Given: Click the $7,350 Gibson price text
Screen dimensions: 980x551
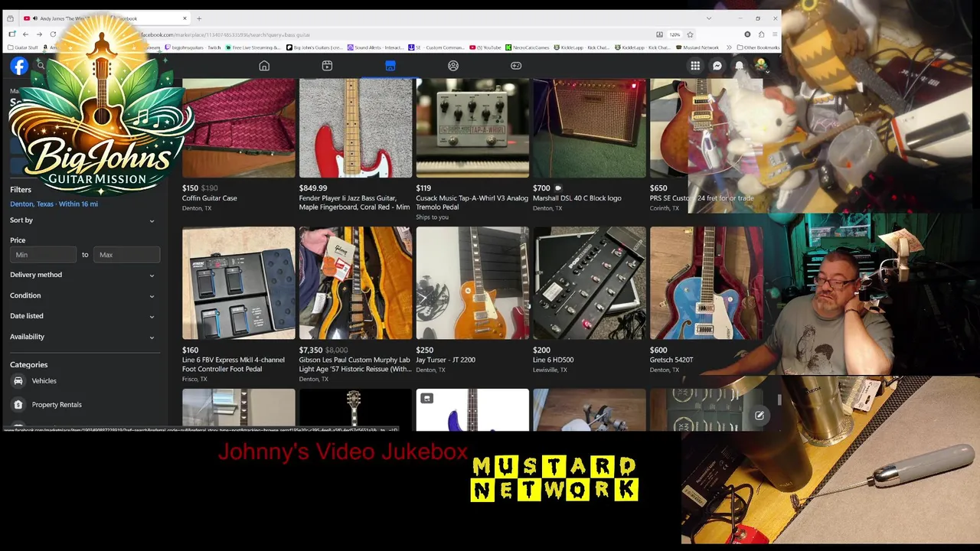Looking at the screenshot, I should click(x=311, y=350).
